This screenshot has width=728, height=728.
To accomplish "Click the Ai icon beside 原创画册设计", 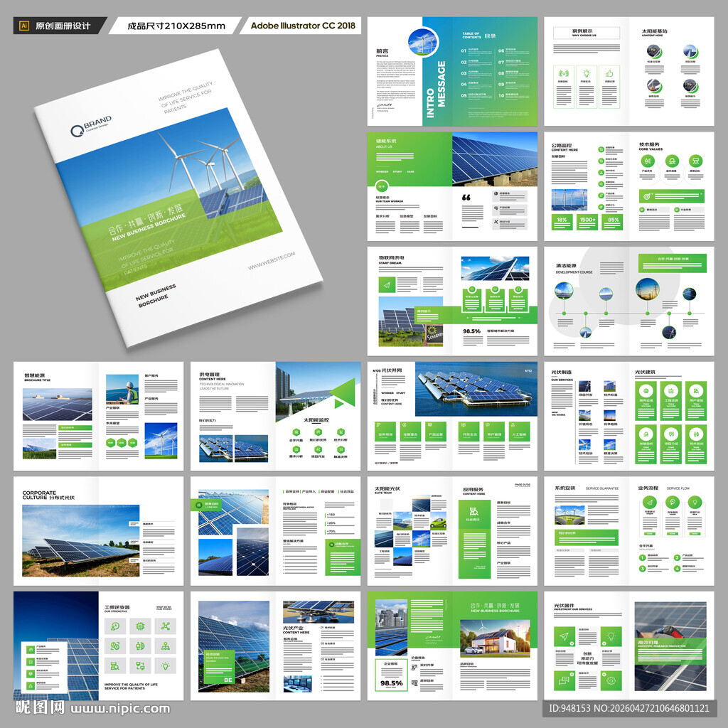I will click(x=24, y=26).
